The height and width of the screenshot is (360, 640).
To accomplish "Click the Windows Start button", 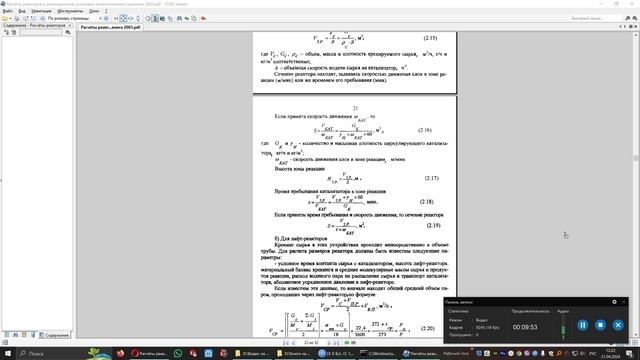I will (7, 353).
